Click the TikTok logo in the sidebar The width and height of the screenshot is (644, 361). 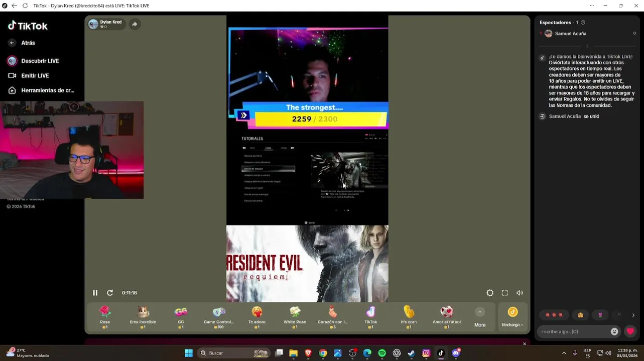click(x=28, y=26)
